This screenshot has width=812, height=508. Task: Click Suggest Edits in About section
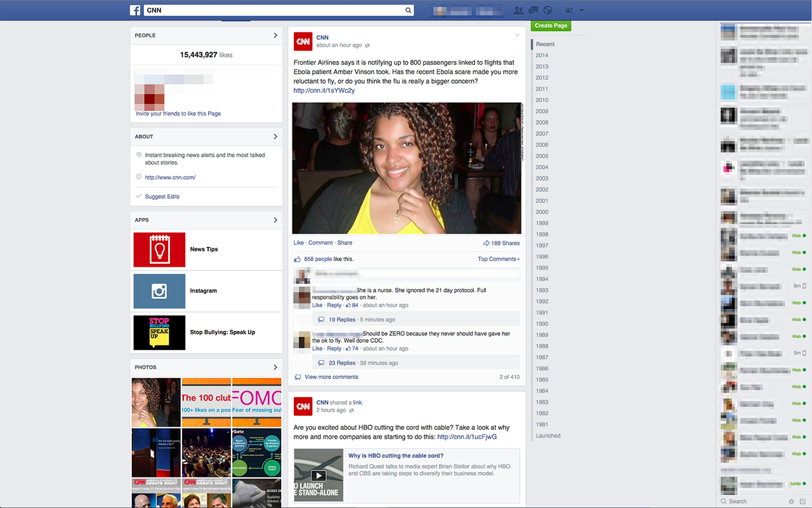(162, 197)
